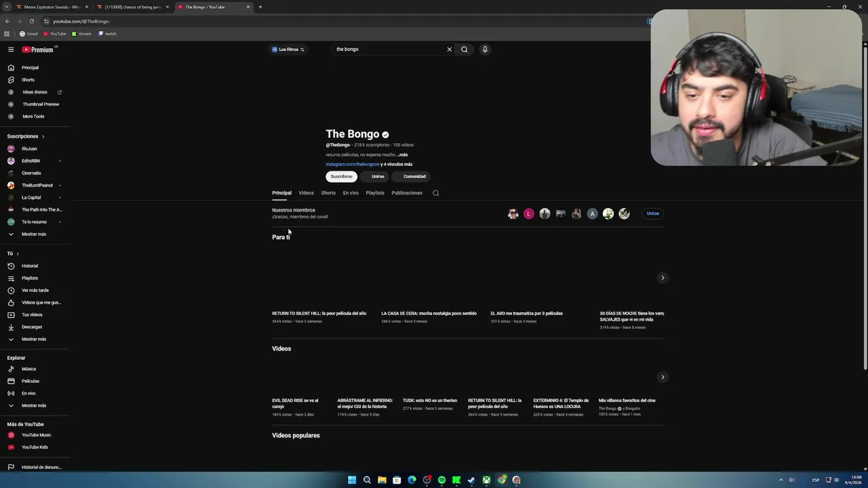868x488 pixels.
Task: Expand the Suscripciones section chevron
Action: (x=43, y=136)
